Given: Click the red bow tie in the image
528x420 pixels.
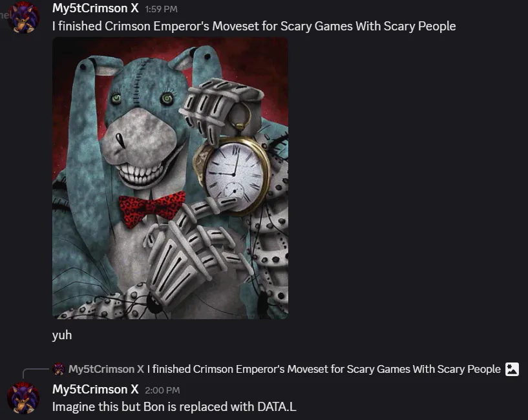Looking at the screenshot, I should click(x=152, y=208).
